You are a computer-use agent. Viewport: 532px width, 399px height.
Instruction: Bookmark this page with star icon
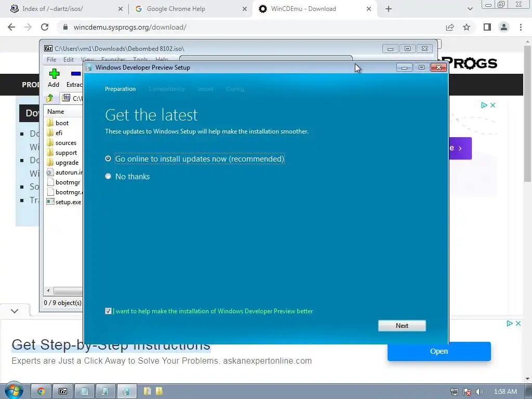tap(467, 27)
